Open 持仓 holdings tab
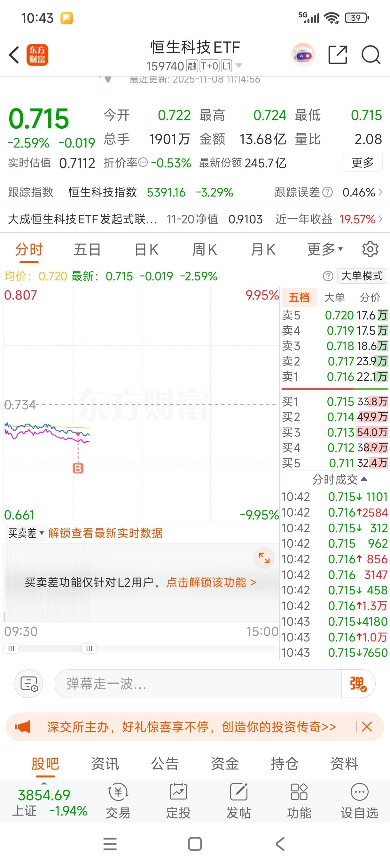Screen dimensions: 390x868 point(285,763)
